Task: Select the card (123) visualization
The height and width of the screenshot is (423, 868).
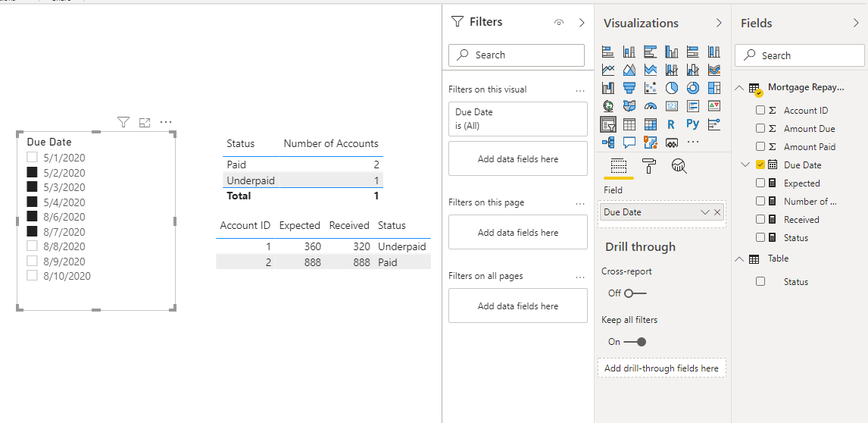Action: point(672,105)
